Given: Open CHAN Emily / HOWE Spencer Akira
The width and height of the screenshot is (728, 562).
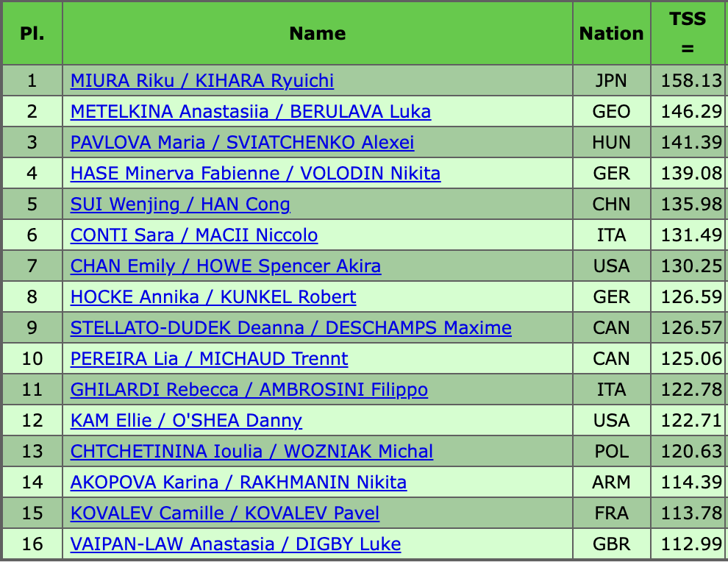Looking at the screenshot, I should click(x=226, y=266).
